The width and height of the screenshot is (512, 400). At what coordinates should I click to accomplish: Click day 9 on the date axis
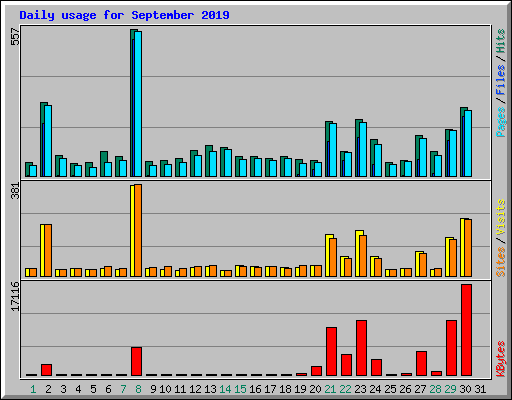(x=153, y=389)
